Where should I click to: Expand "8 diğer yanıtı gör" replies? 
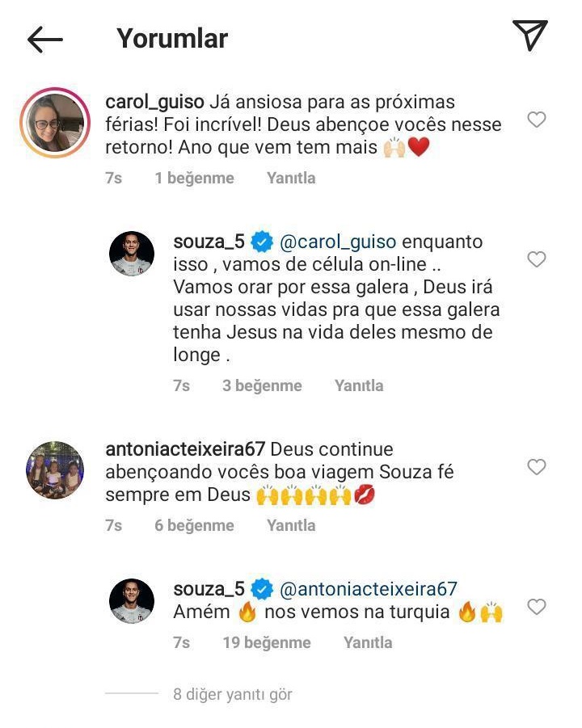click(232, 694)
